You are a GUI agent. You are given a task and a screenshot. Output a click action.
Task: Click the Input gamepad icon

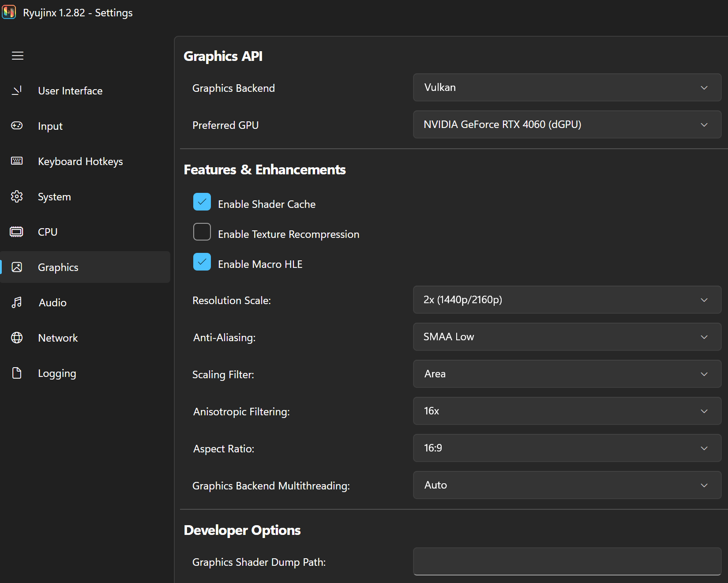(x=17, y=126)
